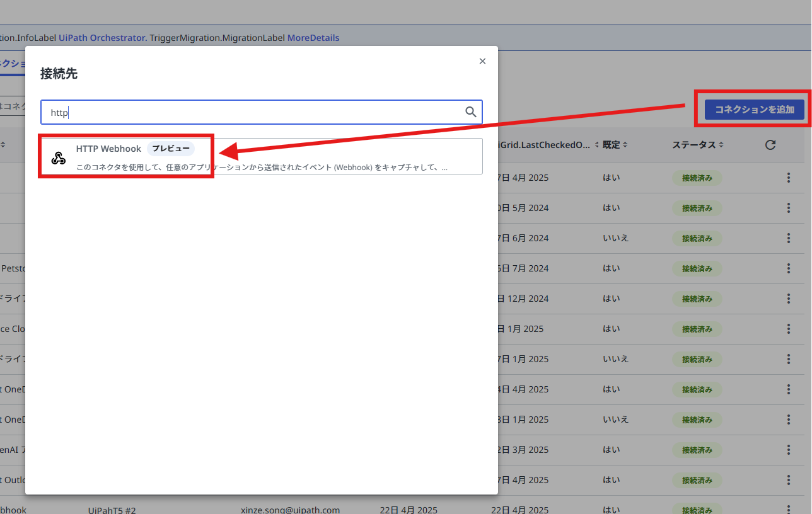Open more options for 4月 2025 first row
812x514 pixels.
[788, 178]
